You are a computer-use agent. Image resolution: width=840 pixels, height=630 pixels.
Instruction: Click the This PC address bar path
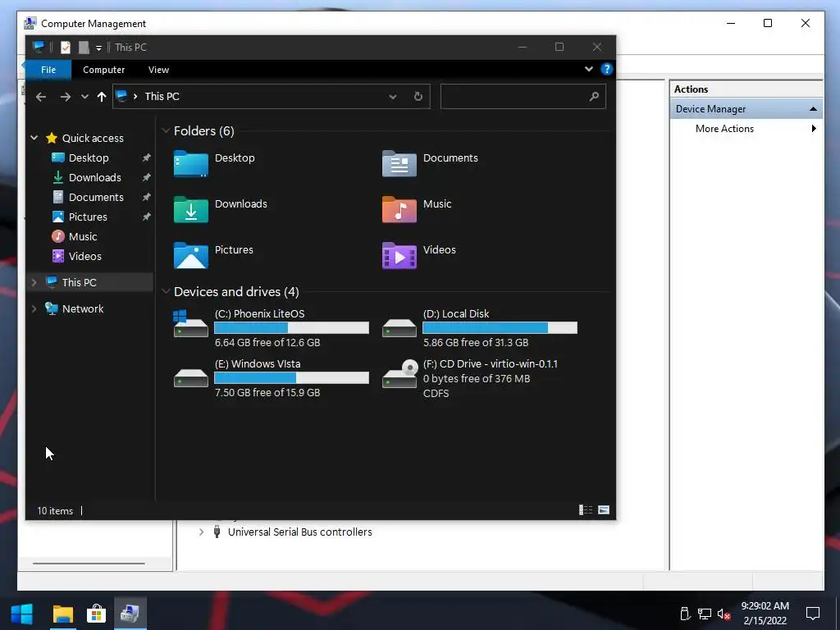(162, 97)
